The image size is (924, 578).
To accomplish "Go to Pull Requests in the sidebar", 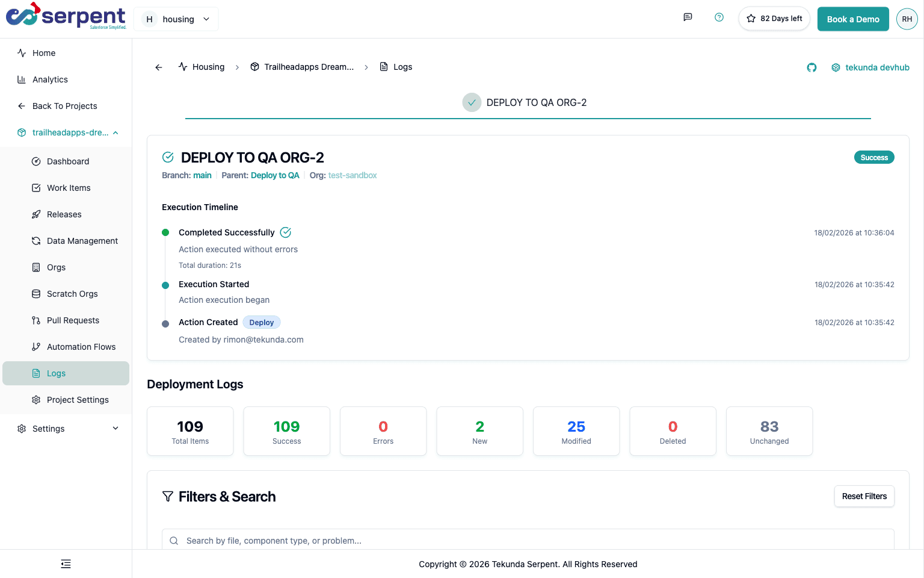I will click(x=73, y=320).
